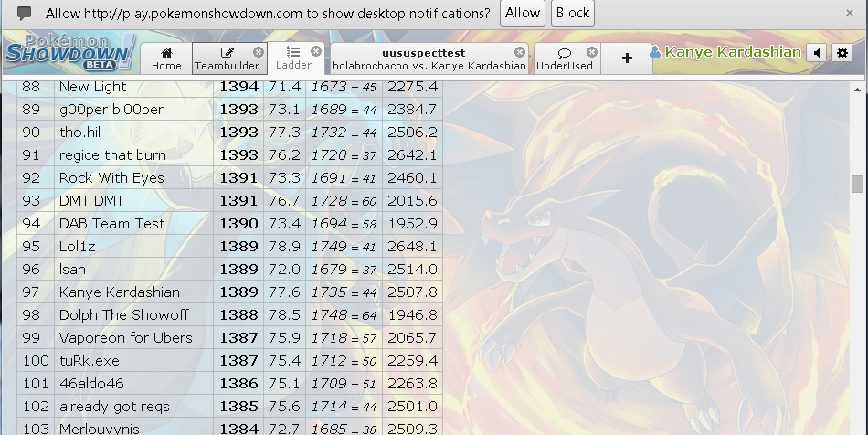The width and height of the screenshot is (868, 435).
Task: Select player name Lol1z
Action: tap(77, 246)
